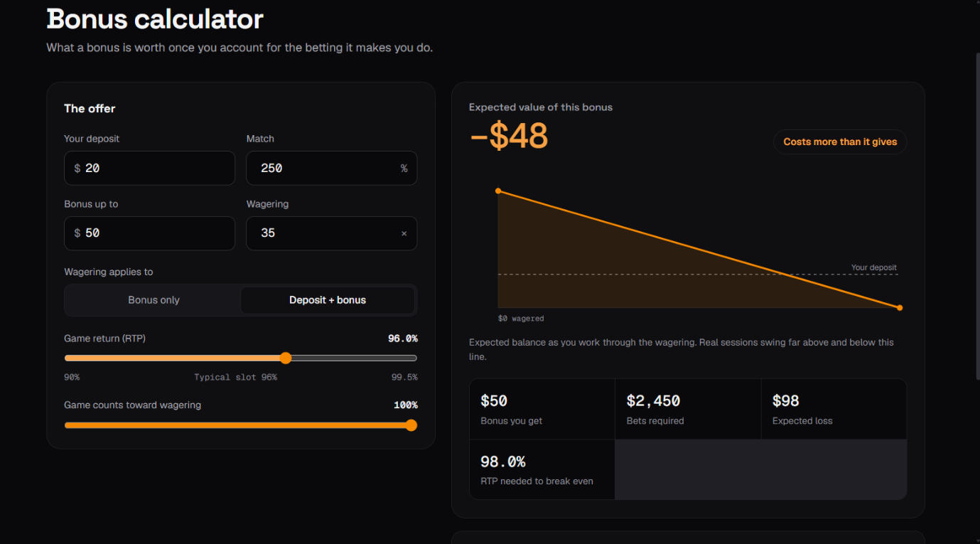Viewport: 980px width, 544px height.
Task: Click the chart ending point dot
Action: pos(900,308)
